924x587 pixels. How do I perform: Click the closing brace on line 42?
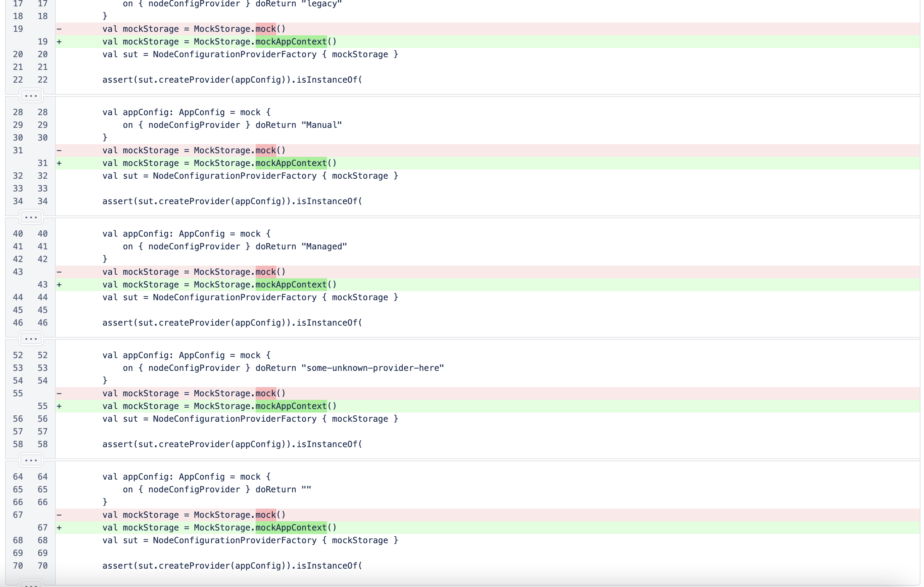tap(105, 259)
